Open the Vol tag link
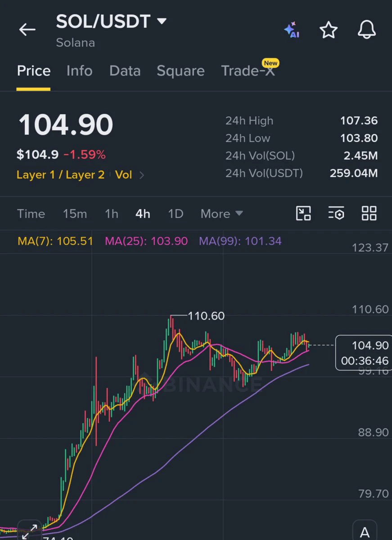The image size is (392, 540). (123, 175)
